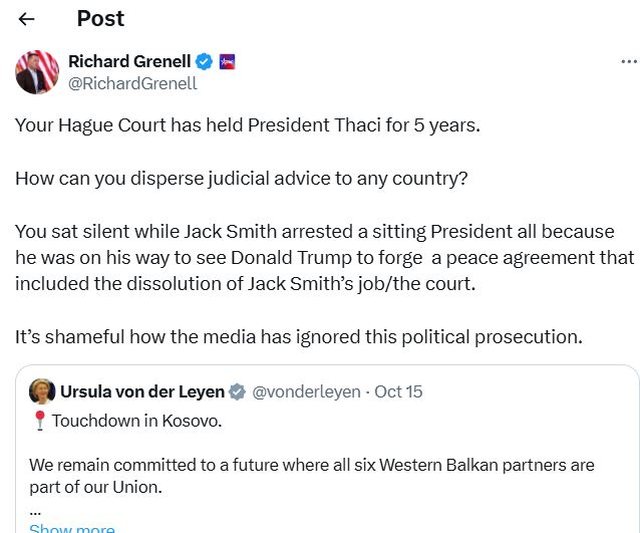Expand quoted post with Show more

[x=71, y=529]
